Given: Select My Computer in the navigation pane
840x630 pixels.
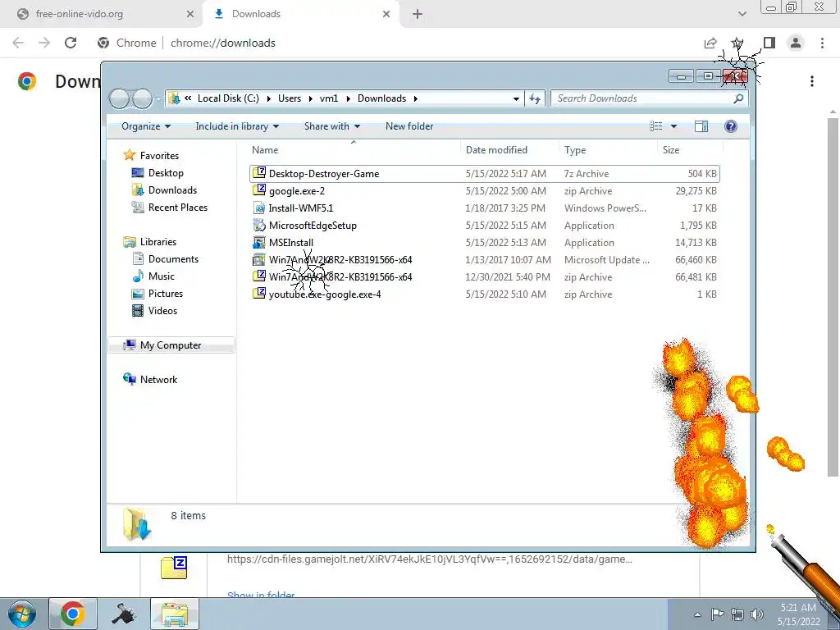Looking at the screenshot, I should 171,345.
